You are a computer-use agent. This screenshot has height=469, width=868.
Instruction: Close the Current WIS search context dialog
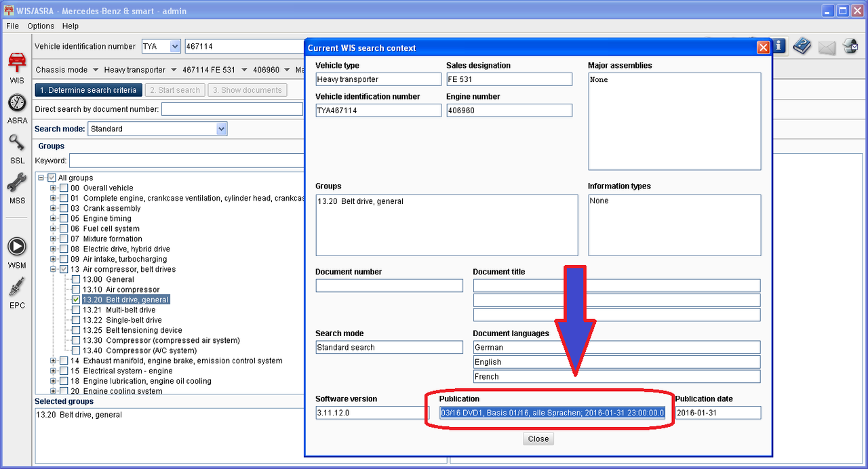click(x=763, y=47)
